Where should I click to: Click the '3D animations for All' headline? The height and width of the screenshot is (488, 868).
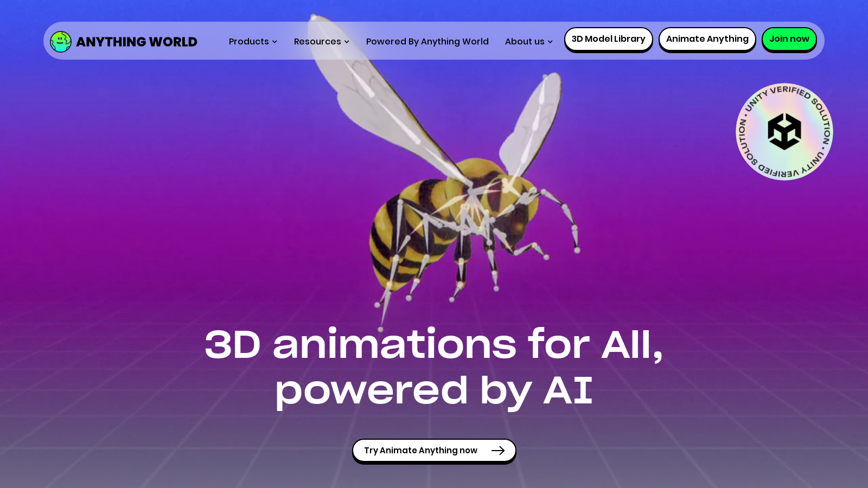[x=433, y=345]
